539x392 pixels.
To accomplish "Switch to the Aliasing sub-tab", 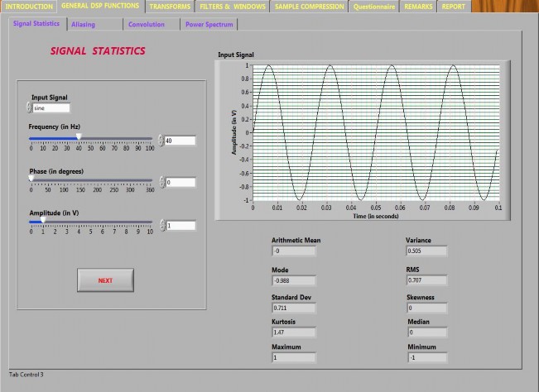I will click(84, 25).
